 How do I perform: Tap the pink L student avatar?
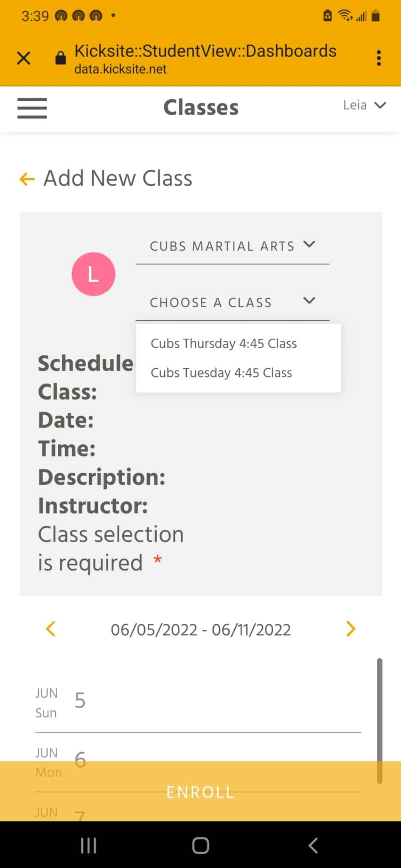pyautogui.click(x=93, y=274)
